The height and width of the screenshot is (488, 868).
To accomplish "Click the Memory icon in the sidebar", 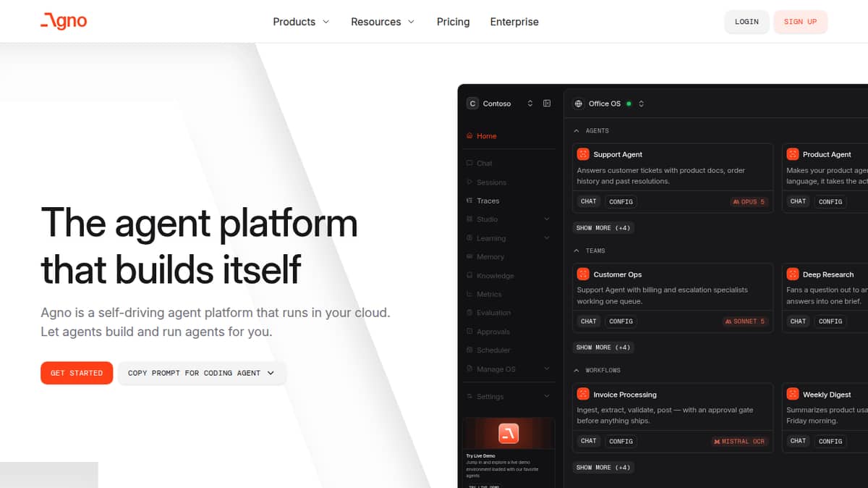I will (x=469, y=257).
